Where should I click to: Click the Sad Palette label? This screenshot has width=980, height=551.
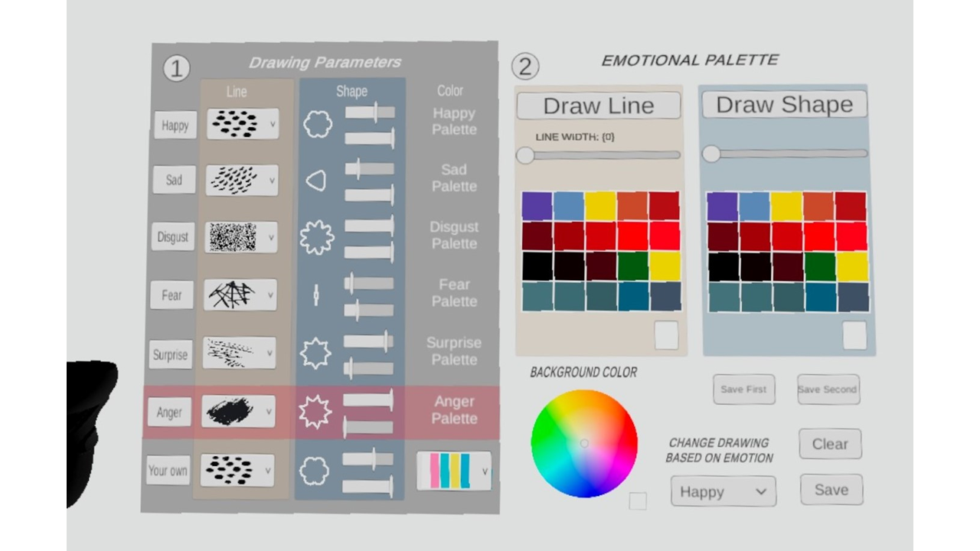[454, 178]
